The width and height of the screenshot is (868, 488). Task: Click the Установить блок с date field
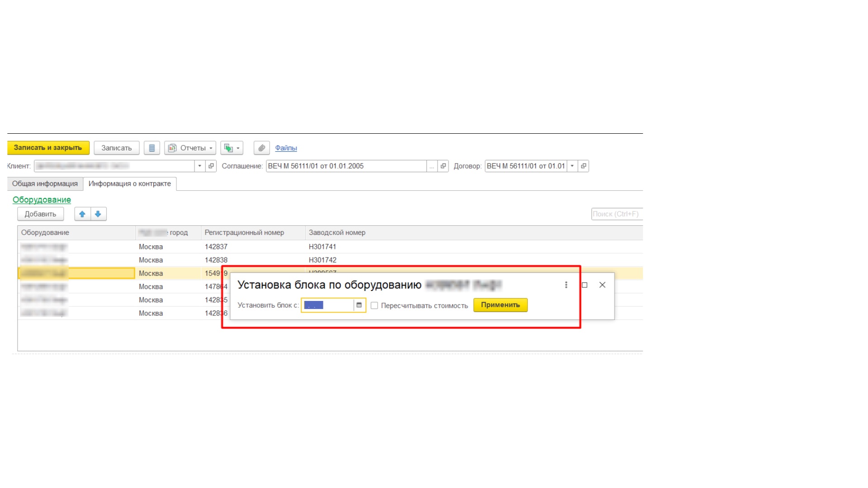tap(328, 305)
